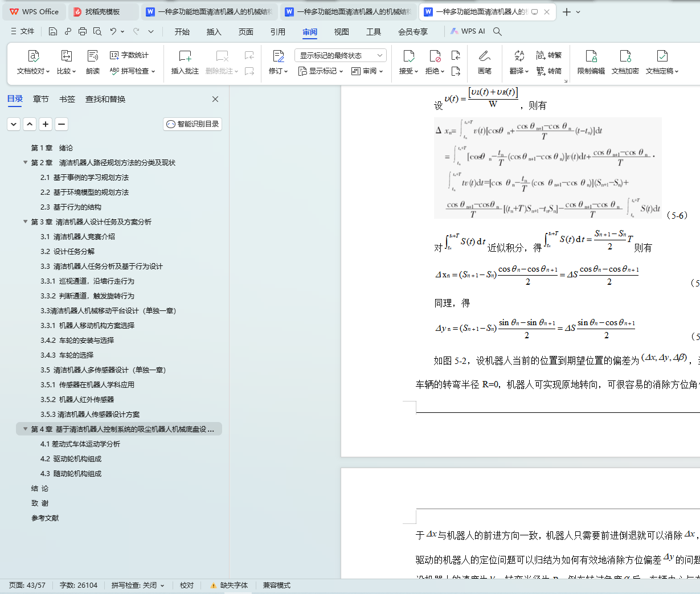
Task: Add a new document tab
Action: tap(566, 12)
